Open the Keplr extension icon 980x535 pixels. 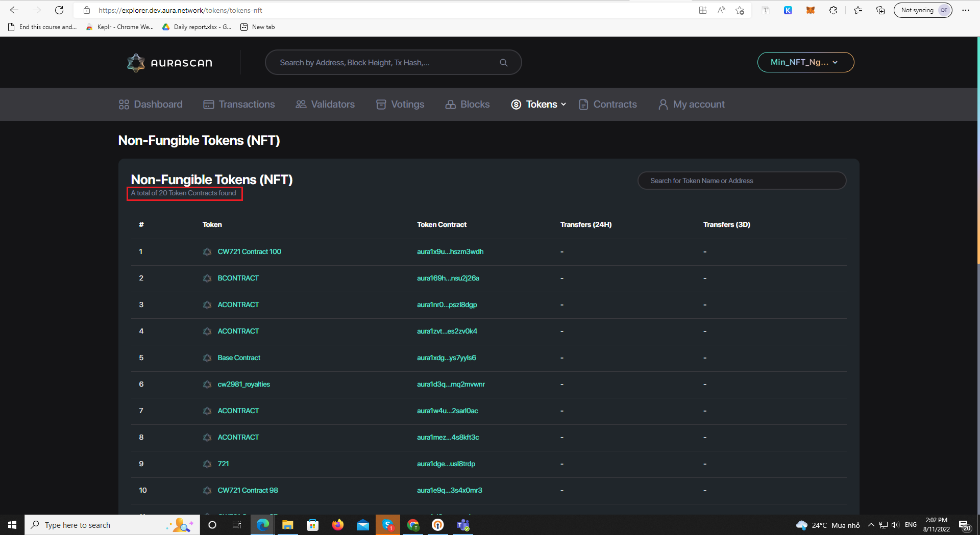788,10
